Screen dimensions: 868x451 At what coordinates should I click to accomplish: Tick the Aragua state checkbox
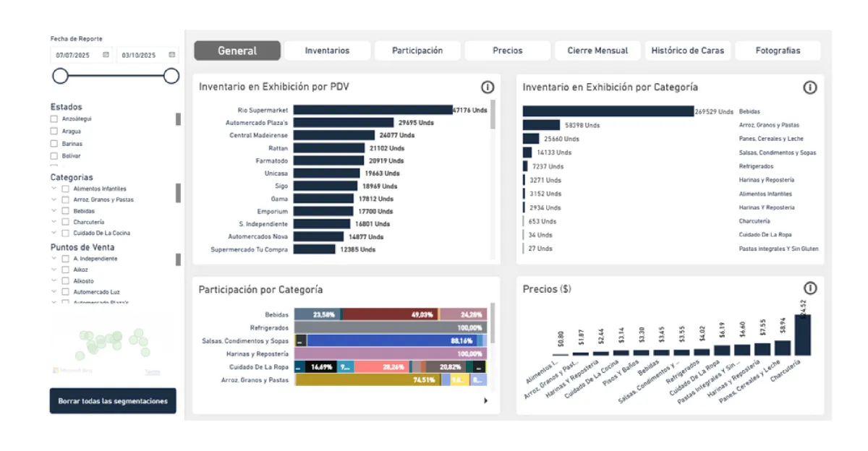pos(54,132)
